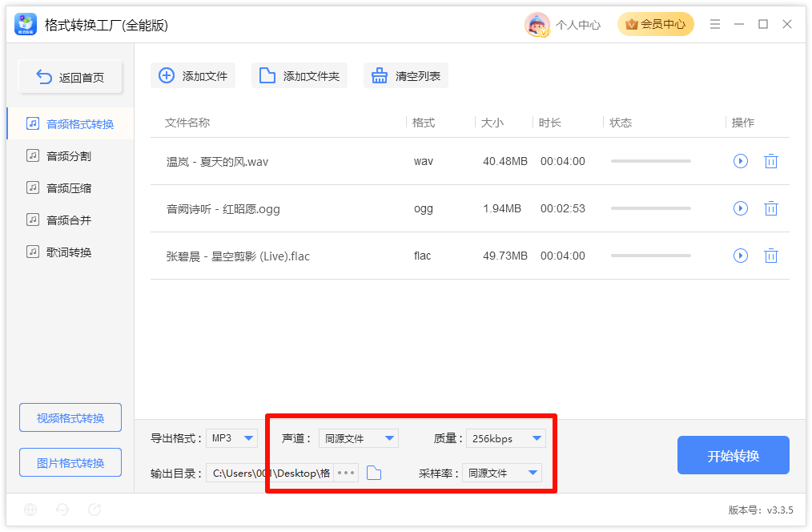Click the wav format cell
The width and height of the screenshot is (812, 532).
tap(423, 161)
